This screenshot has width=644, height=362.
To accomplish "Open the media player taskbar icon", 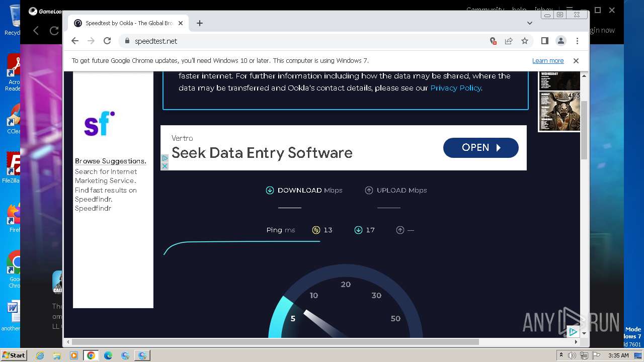I will 74,355.
